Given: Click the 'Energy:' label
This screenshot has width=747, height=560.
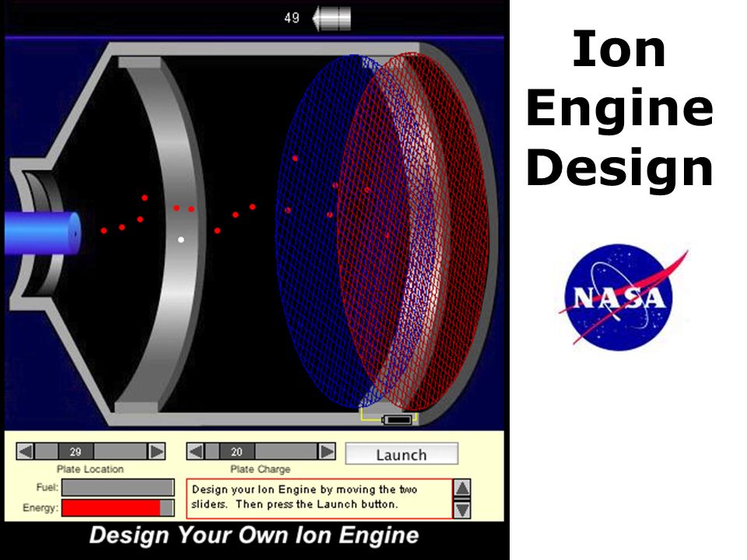Looking at the screenshot, I should point(40,508).
